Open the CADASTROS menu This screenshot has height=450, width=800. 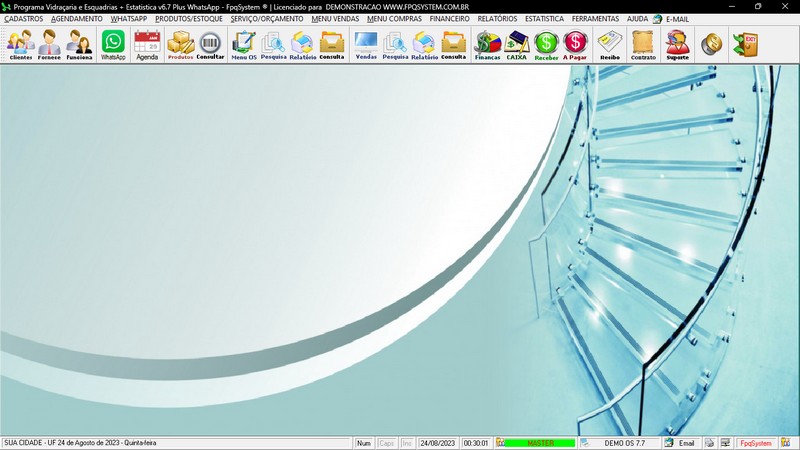(23, 19)
